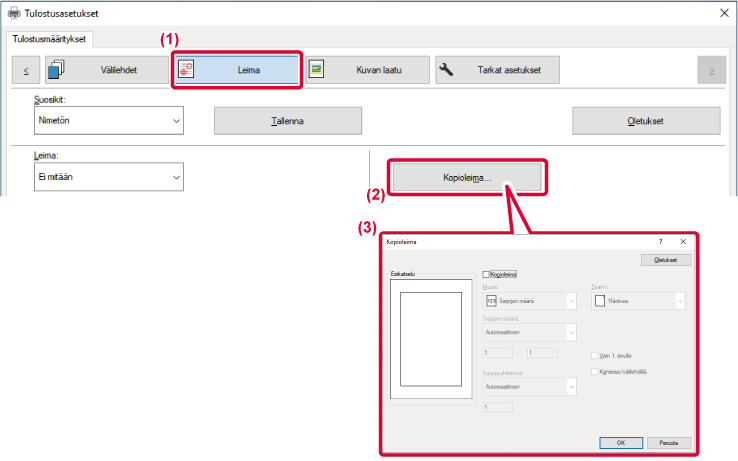Open the Suosikit dropdown showing Nimetön

point(109,120)
